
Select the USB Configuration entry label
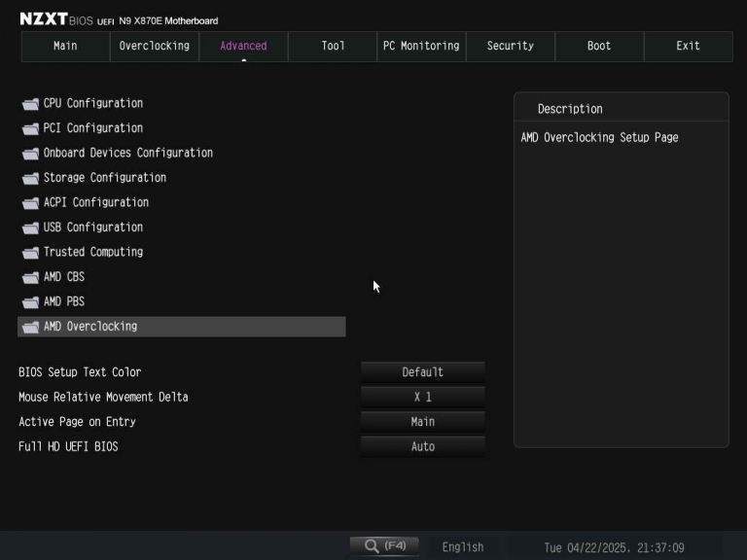[93, 227]
